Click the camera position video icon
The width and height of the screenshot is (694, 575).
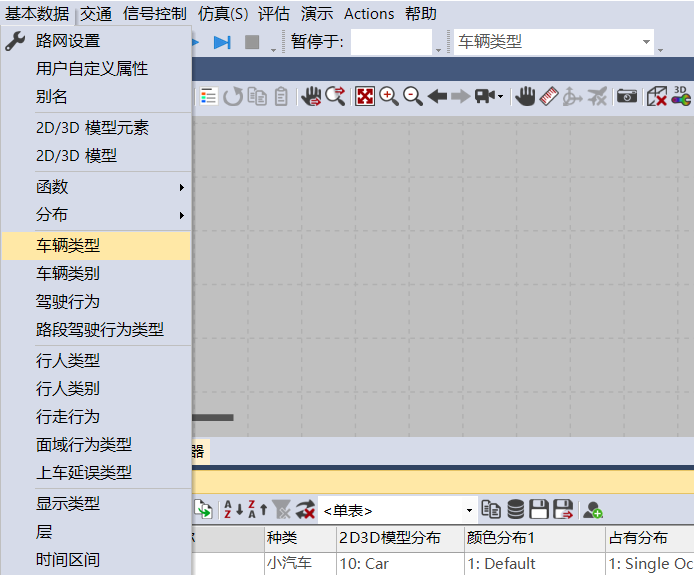485,96
